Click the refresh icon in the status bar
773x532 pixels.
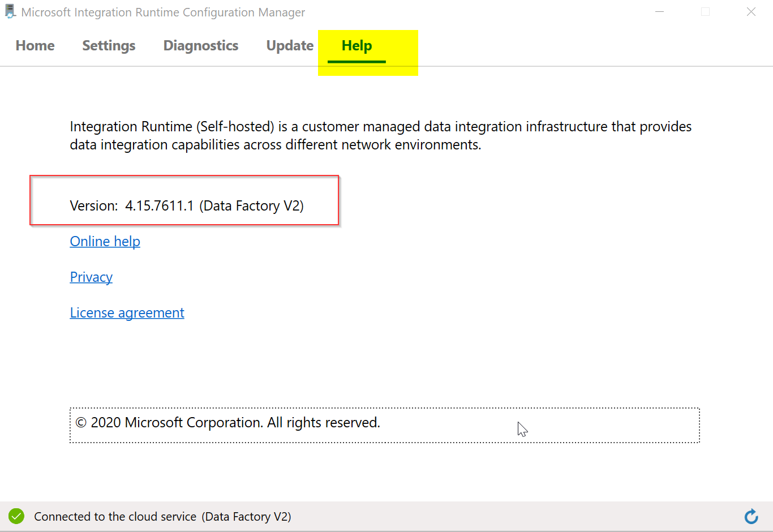751,516
